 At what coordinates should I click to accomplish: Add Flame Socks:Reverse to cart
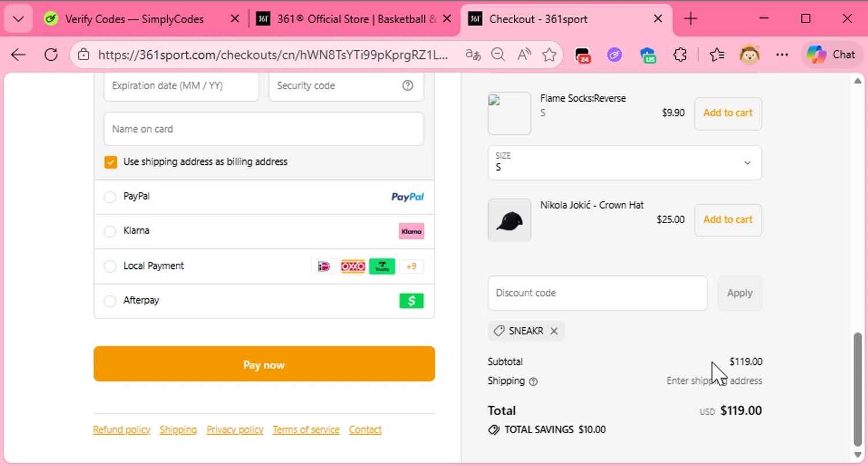point(728,113)
